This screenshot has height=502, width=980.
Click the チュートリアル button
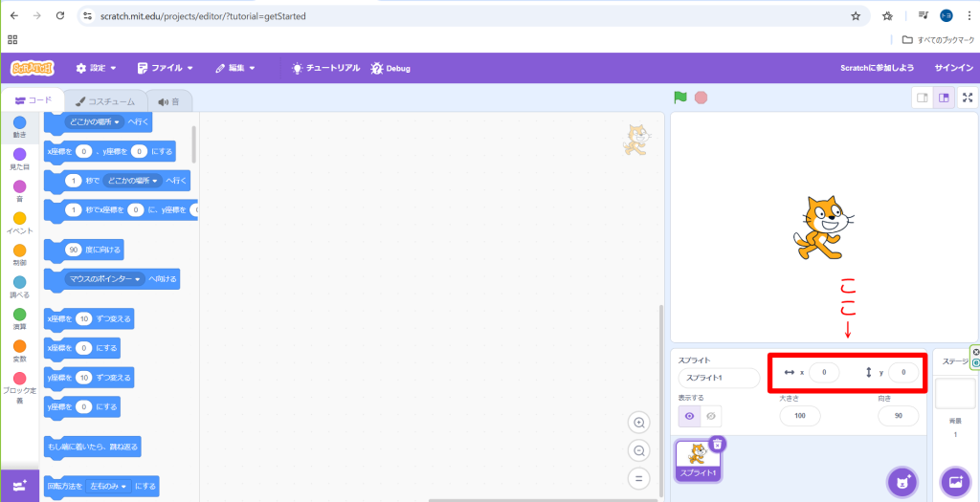pos(325,68)
